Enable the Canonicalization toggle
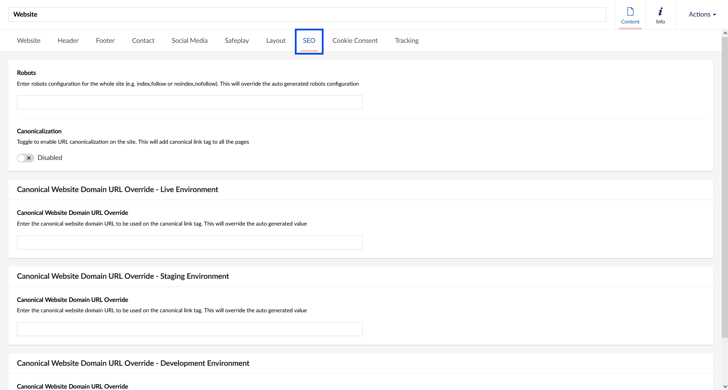This screenshot has width=728, height=390. point(26,158)
